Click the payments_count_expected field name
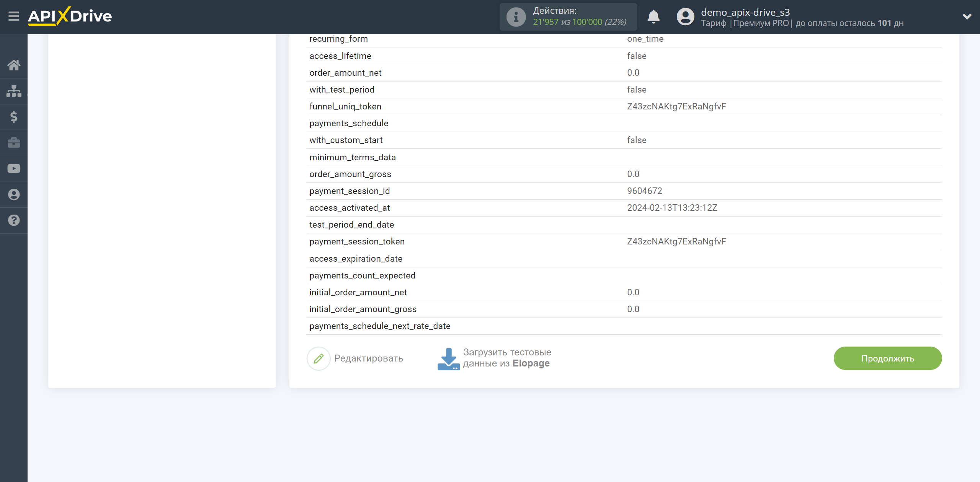 pyautogui.click(x=362, y=275)
